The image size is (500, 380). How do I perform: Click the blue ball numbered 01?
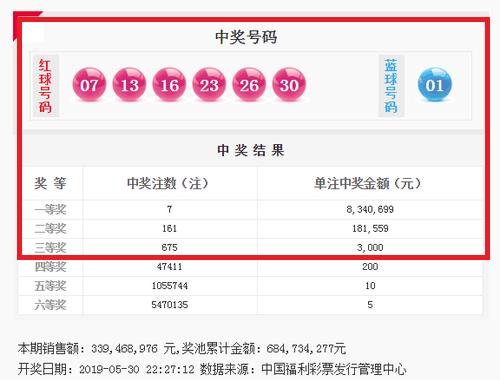(x=435, y=84)
